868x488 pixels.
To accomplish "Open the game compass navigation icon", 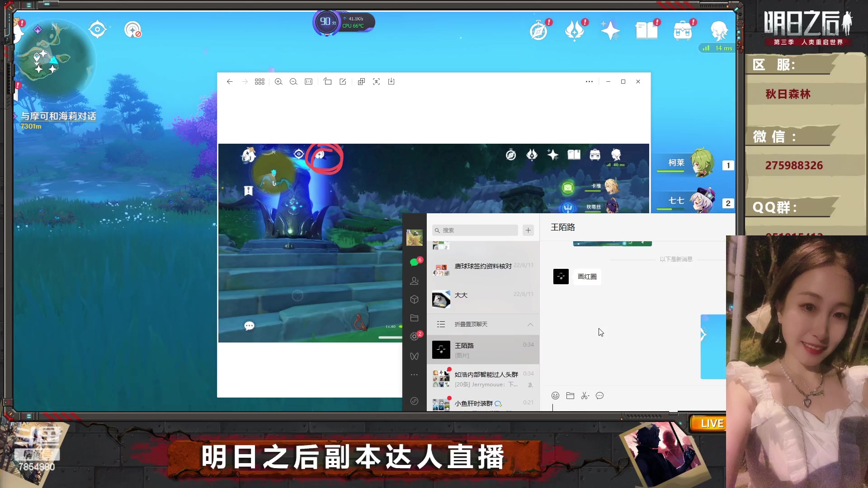I will coord(539,31).
